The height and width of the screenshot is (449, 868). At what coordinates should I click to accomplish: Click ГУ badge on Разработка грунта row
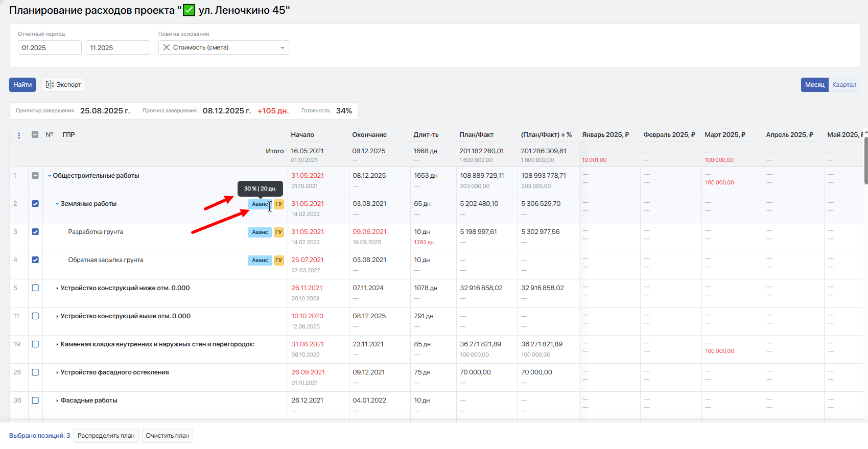(278, 232)
